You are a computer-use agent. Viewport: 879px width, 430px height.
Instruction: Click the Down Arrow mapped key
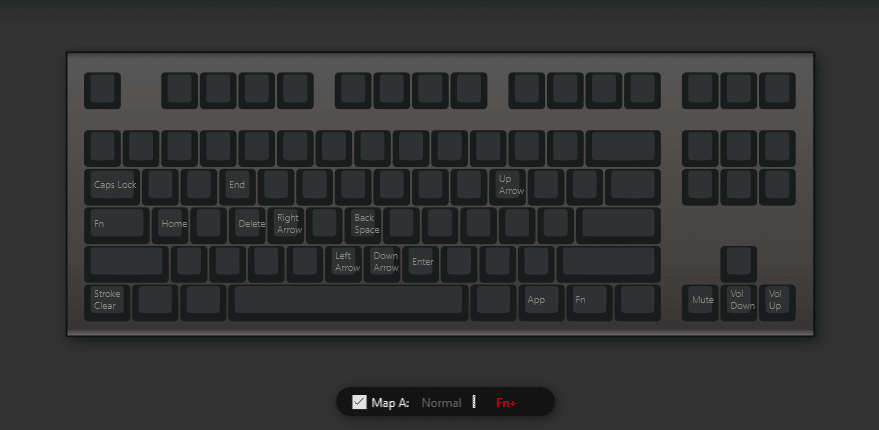click(382, 264)
